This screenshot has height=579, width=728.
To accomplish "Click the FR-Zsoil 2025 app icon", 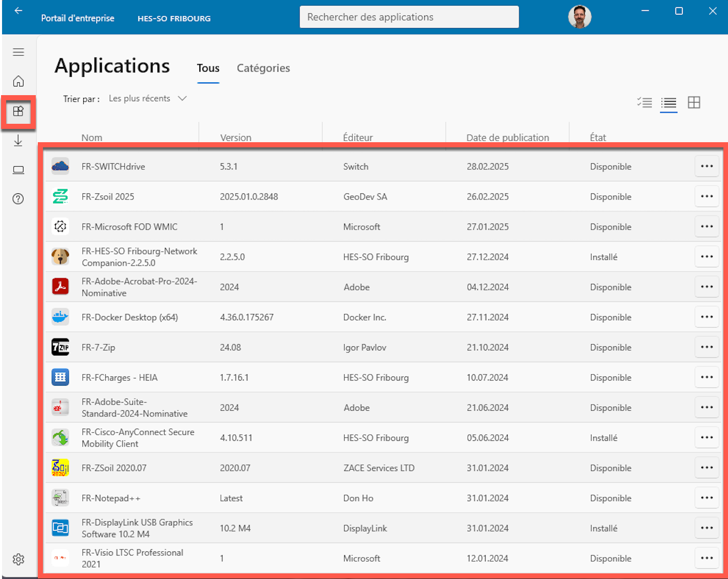I will 60,196.
